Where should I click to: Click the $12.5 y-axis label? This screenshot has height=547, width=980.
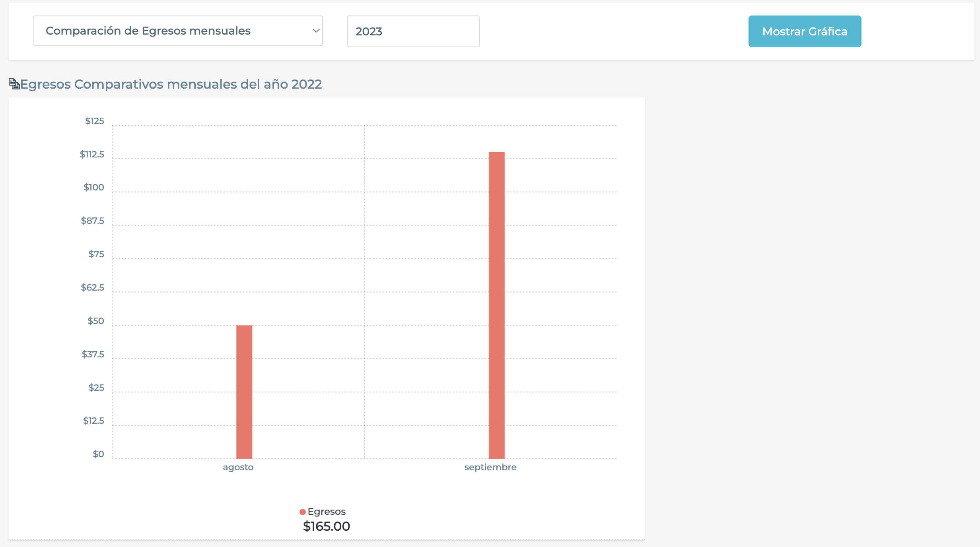point(93,421)
